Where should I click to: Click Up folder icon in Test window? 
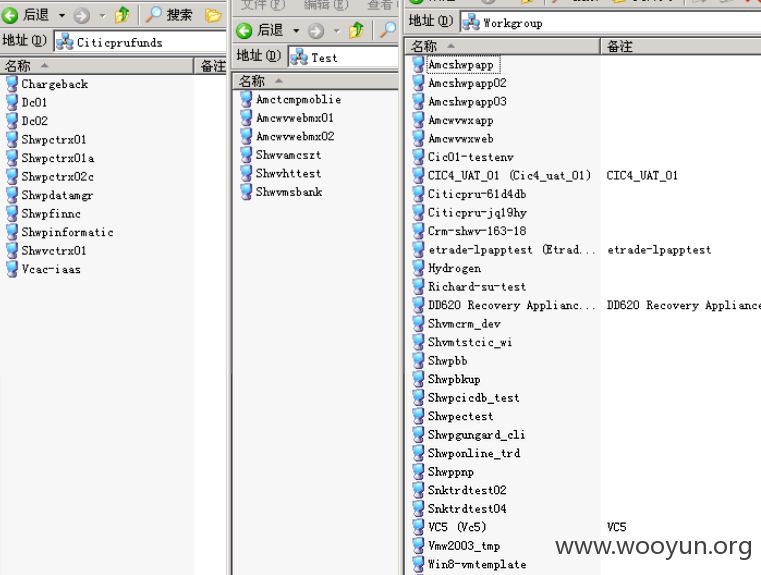[356, 31]
